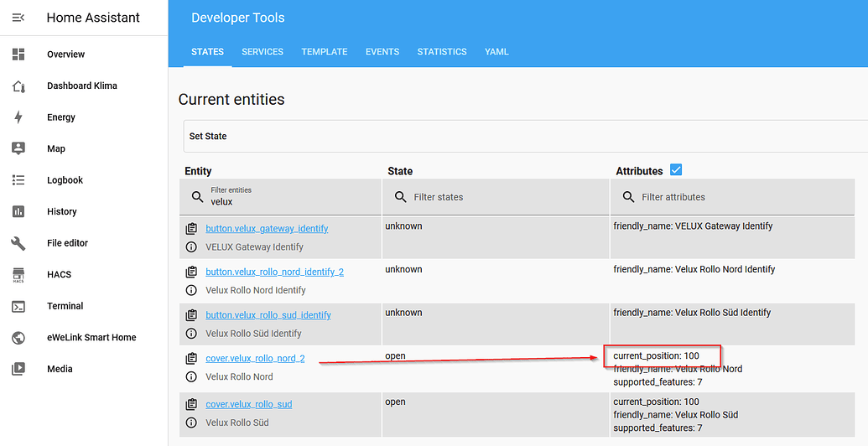
Task: Click the Entity column header
Action: (198, 171)
